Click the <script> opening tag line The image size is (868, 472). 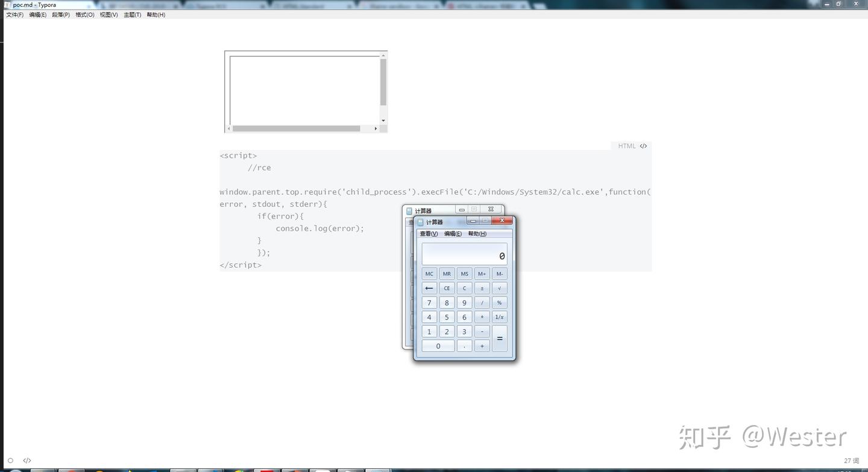click(x=238, y=156)
